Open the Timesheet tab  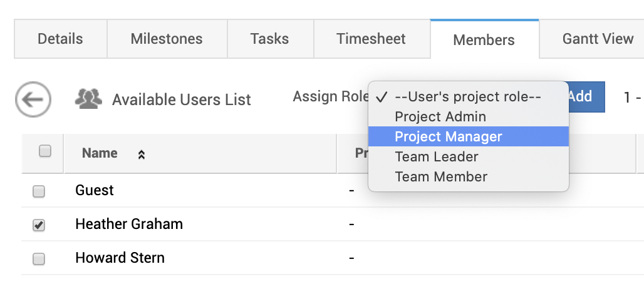coord(371,39)
